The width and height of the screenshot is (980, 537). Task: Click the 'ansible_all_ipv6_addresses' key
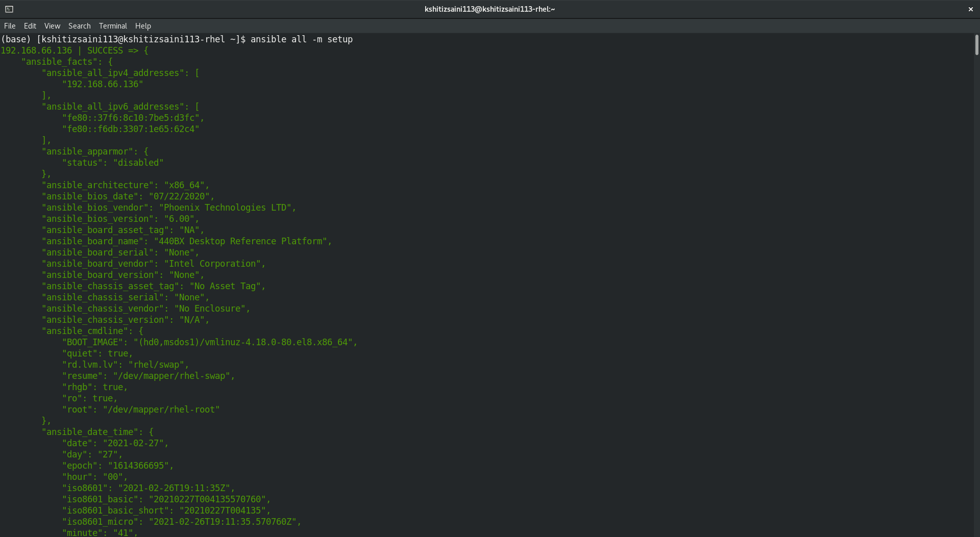[113, 107]
